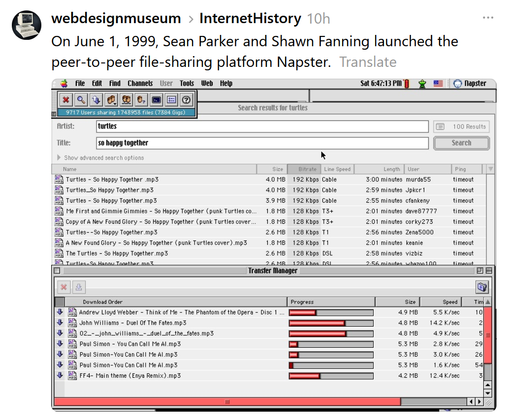
Task: Click the red X cancel transfer icon
Action: point(64,287)
